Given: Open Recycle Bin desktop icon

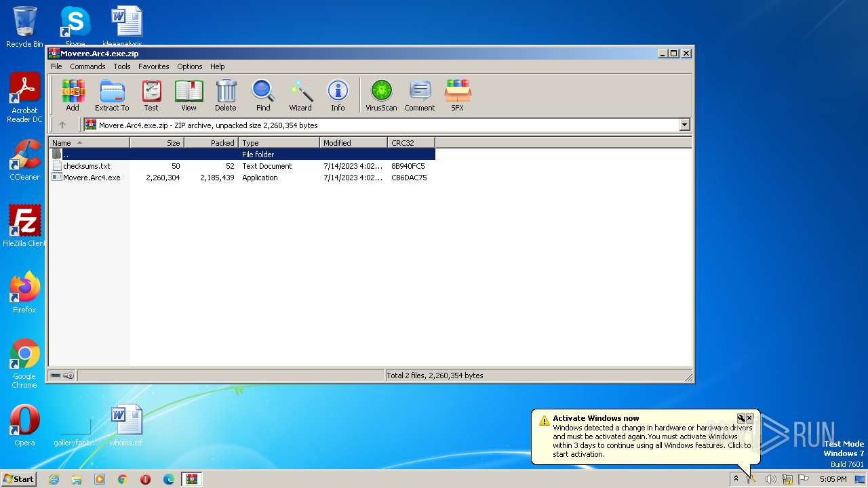Looking at the screenshot, I should click(x=24, y=27).
